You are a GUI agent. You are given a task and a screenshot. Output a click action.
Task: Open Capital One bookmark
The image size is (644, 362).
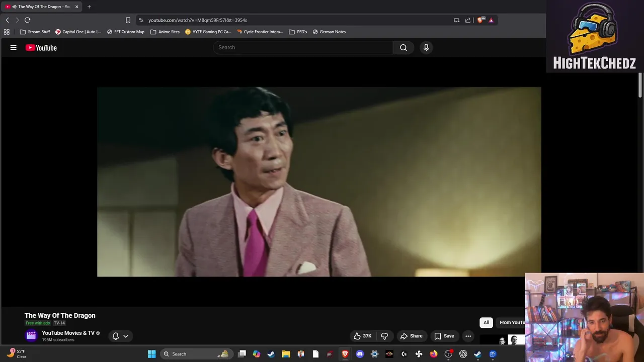pos(78,32)
